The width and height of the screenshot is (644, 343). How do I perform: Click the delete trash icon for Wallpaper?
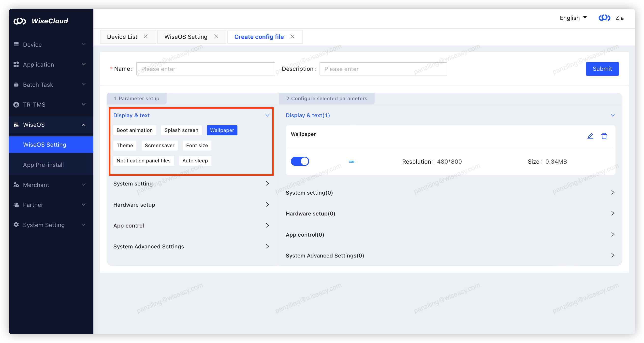pos(604,136)
